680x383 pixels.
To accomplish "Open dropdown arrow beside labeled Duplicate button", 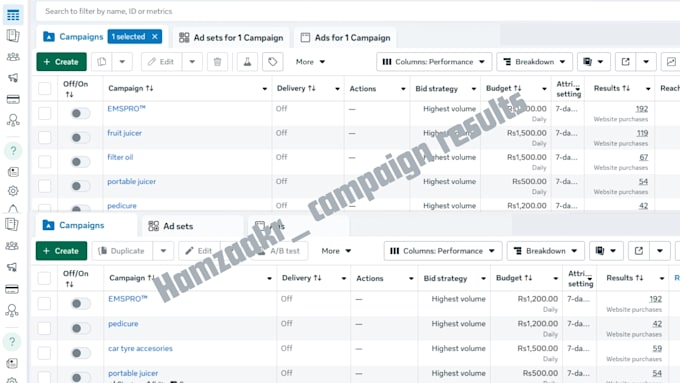I will (163, 251).
